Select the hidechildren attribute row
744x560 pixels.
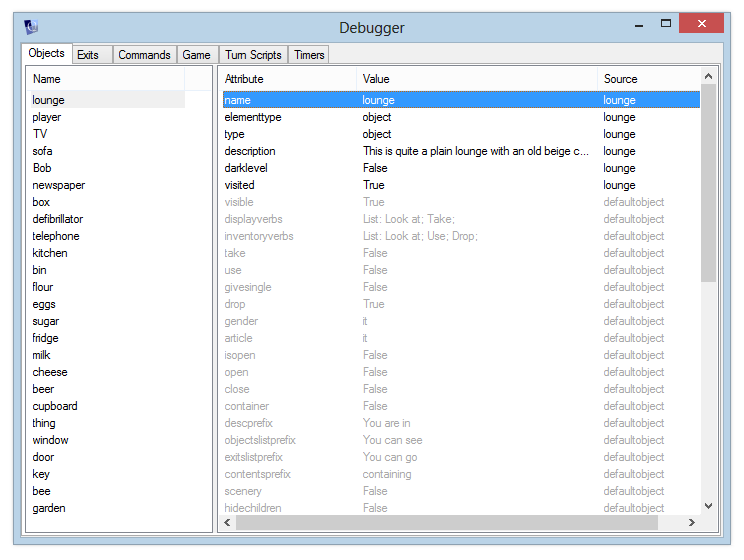[461, 508]
